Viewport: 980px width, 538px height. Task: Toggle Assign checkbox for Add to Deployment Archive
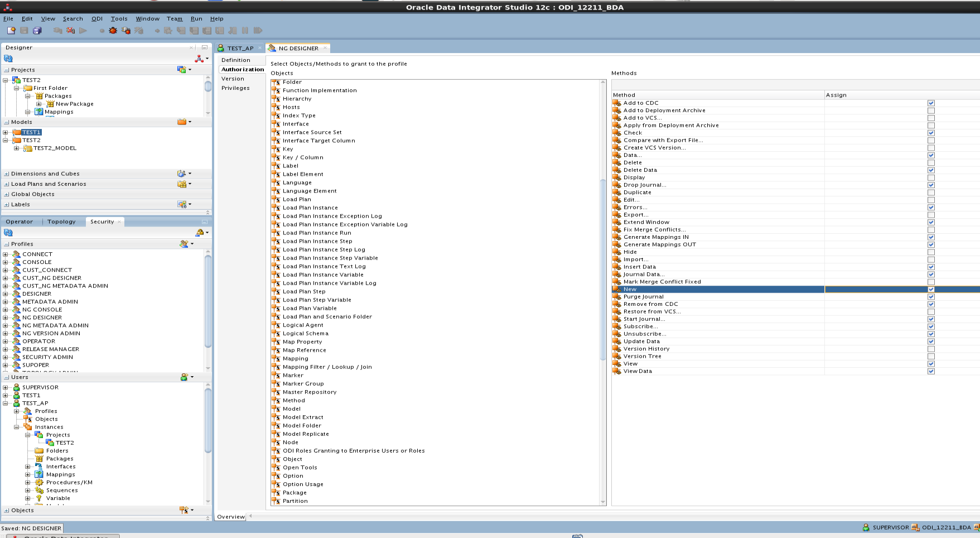[931, 111]
